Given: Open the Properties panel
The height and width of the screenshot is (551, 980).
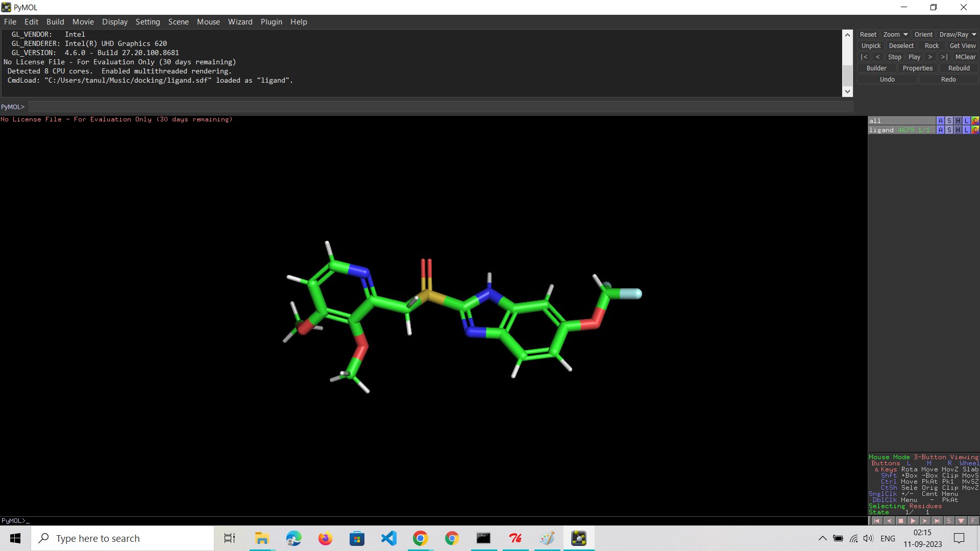Looking at the screenshot, I should point(917,68).
